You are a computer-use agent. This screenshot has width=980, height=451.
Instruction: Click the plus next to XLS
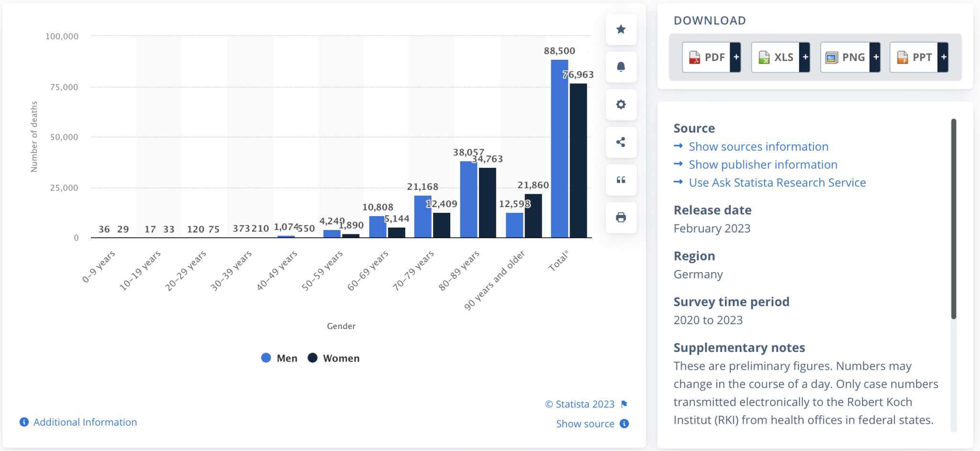pos(805,57)
